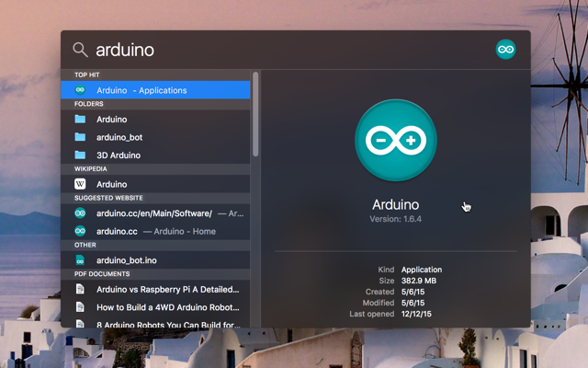Click the magnifying glass search icon

80,50
